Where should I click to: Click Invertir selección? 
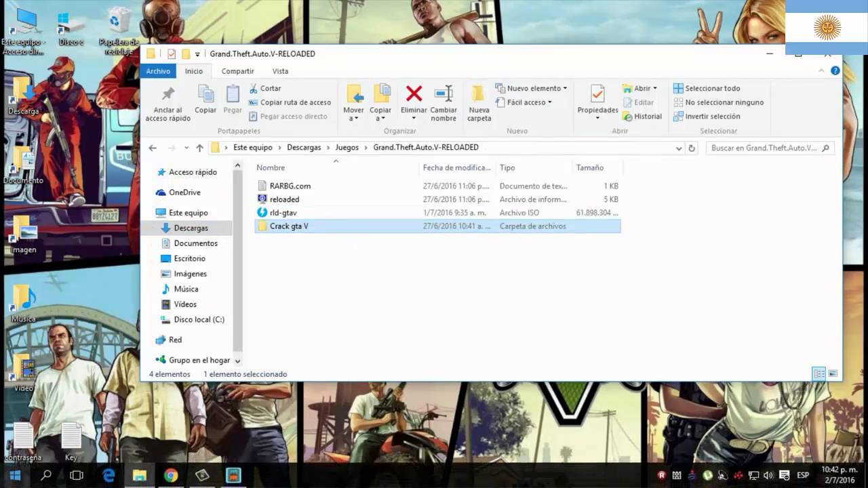coord(707,116)
